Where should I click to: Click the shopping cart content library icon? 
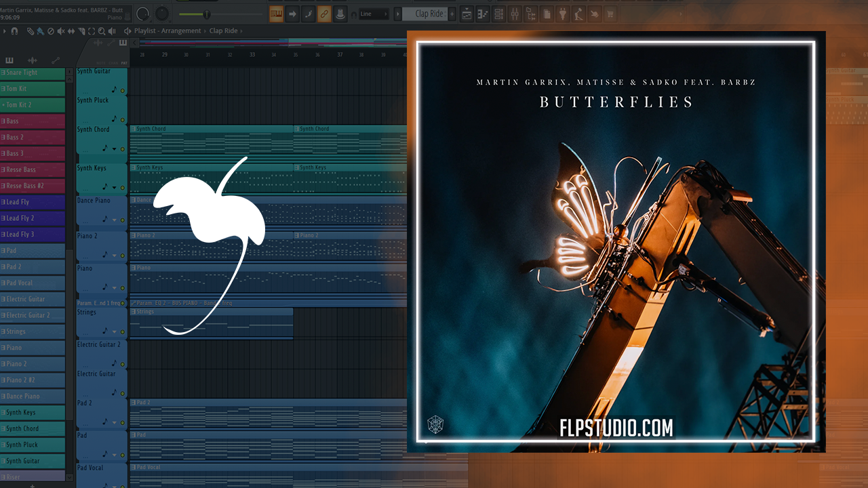pyautogui.click(x=610, y=14)
